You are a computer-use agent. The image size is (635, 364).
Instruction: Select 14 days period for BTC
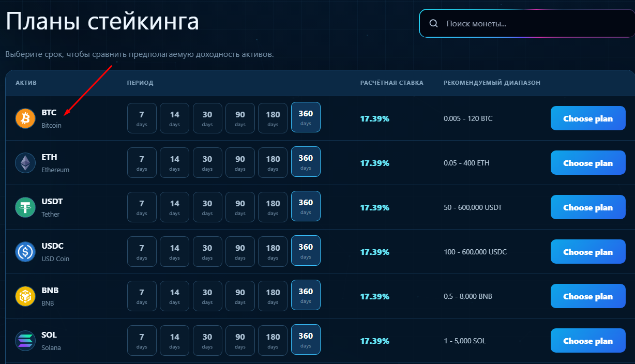tap(175, 118)
